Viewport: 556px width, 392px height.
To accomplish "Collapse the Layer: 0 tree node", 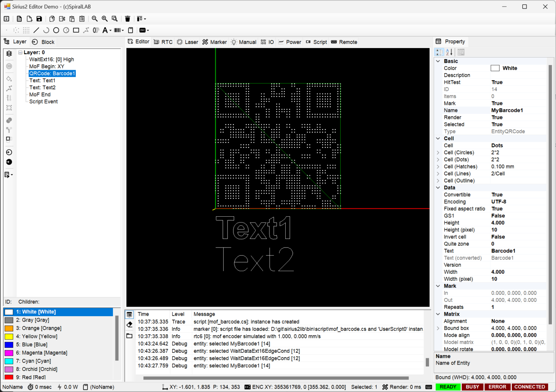I will pos(21,52).
